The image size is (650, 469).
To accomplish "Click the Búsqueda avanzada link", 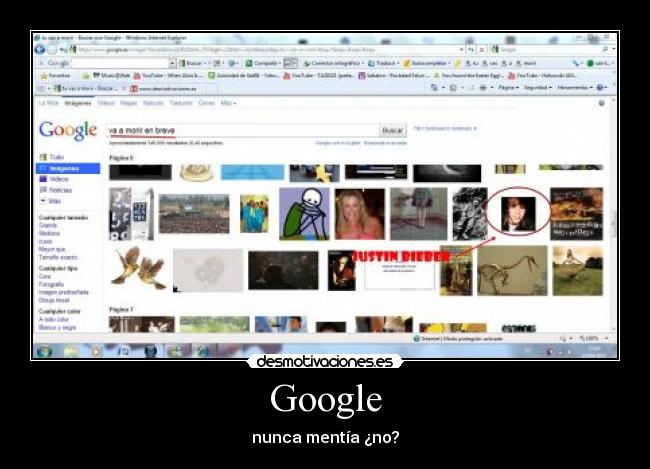I will [385, 143].
